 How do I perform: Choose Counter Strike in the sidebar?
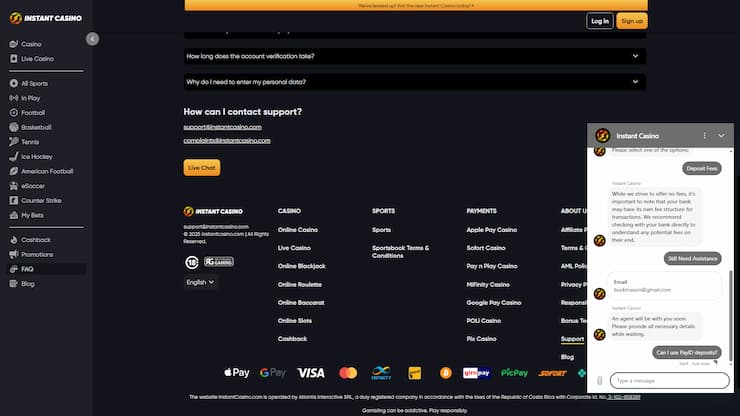pyautogui.click(x=41, y=200)
